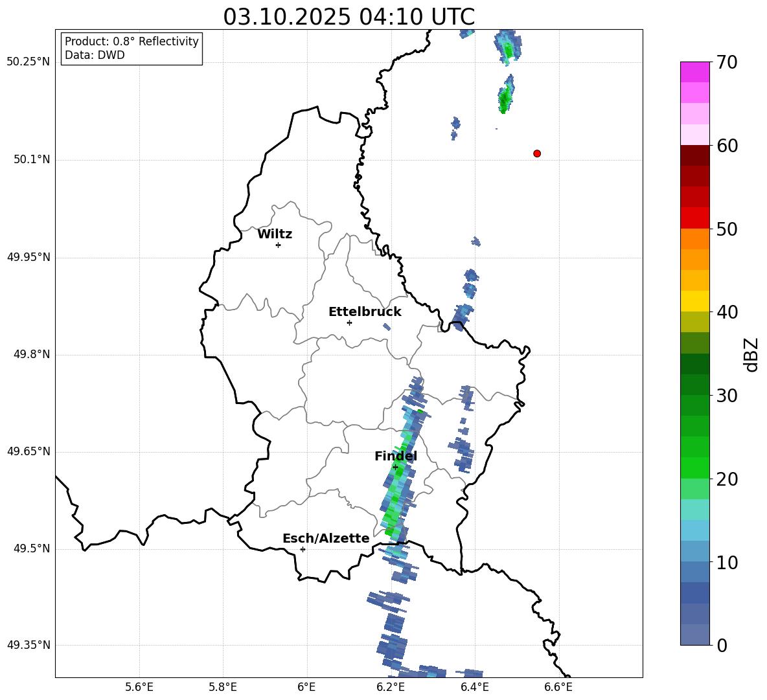
Task: Click the 6.6°E longitude label
Action: [x=558, y=687]
